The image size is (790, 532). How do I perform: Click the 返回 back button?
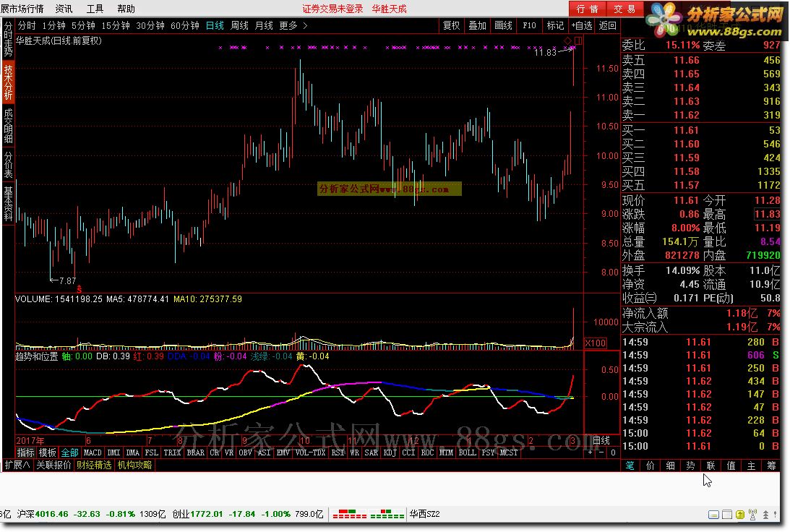pyautogui.click(x=608, y=26)
